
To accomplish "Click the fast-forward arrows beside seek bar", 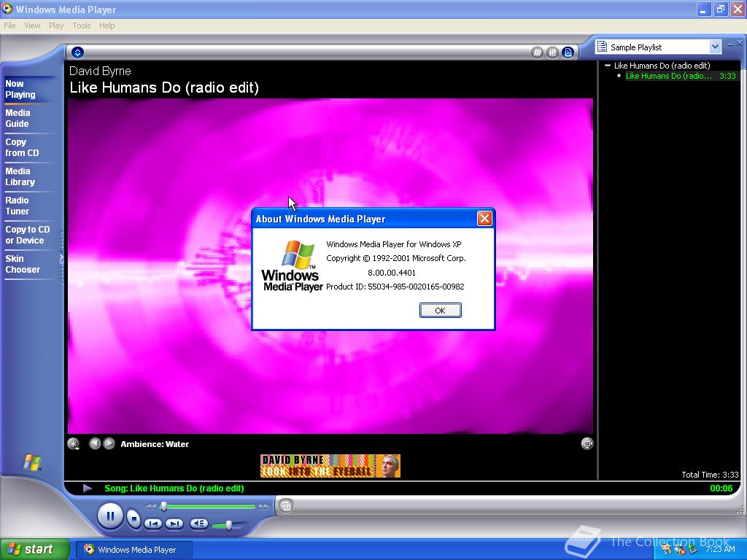I will click(263, 506).
